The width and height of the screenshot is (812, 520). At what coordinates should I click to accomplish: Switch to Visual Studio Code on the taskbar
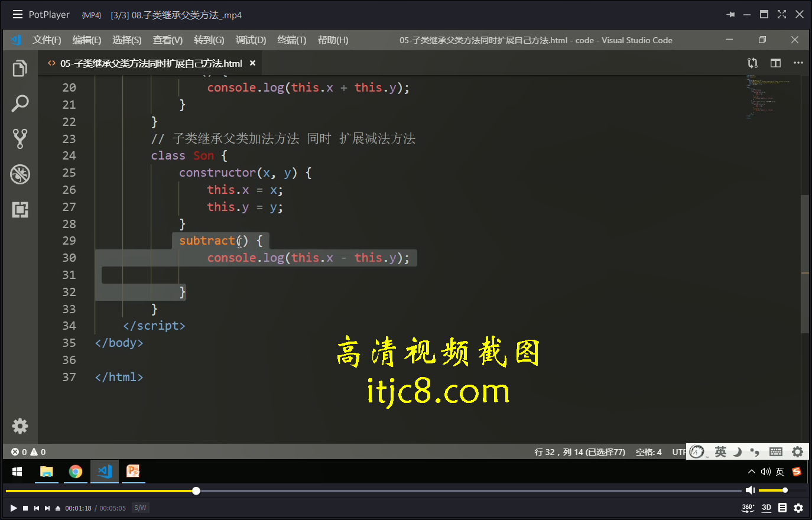coord(105,472)
